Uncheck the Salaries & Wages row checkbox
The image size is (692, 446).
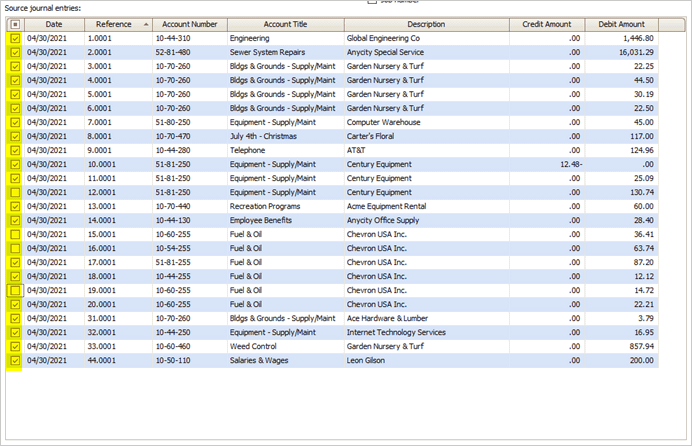click(x=15, y=360)
